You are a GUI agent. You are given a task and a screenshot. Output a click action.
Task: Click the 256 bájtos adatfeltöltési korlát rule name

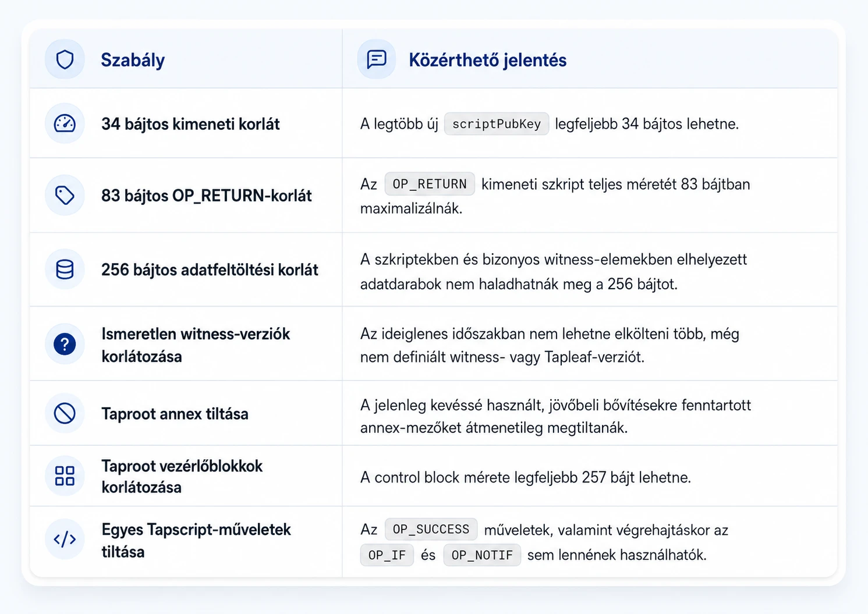(210, 269)
